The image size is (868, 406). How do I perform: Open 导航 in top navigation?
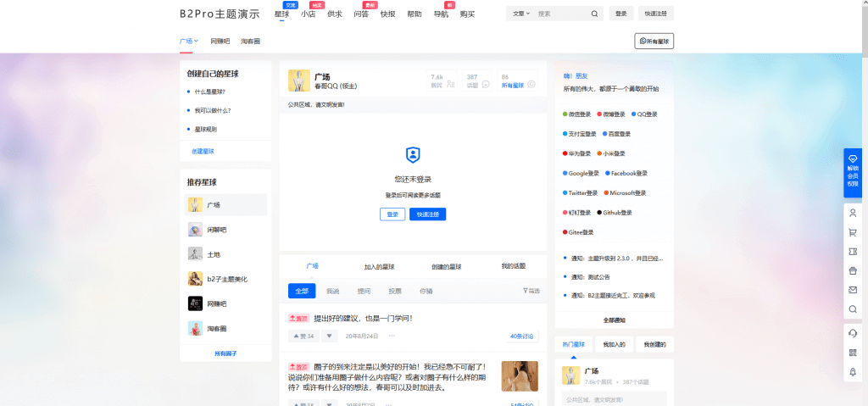click(x=441, y=14)
